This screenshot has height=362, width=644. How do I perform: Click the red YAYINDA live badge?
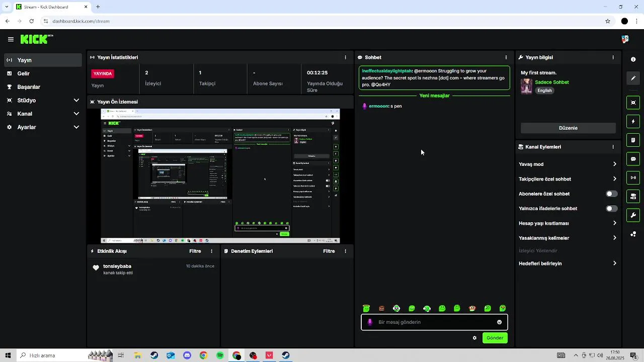(x=103, y=73)
